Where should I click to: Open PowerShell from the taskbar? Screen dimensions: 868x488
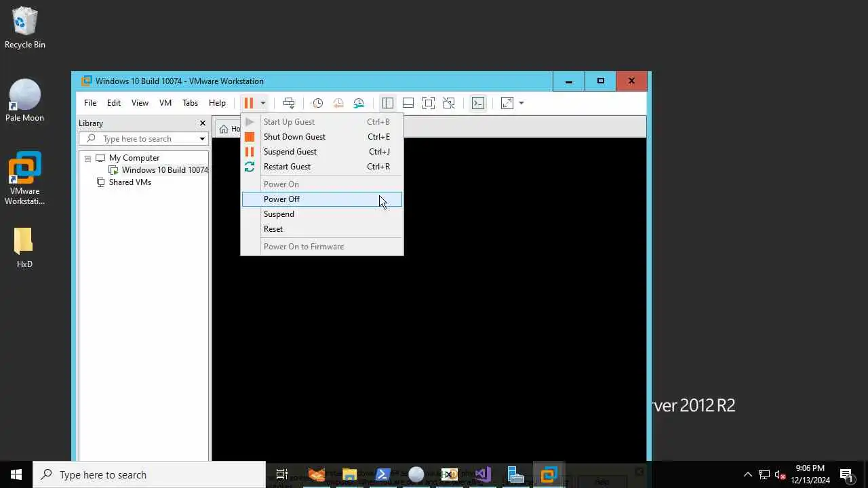pos(382,474)
